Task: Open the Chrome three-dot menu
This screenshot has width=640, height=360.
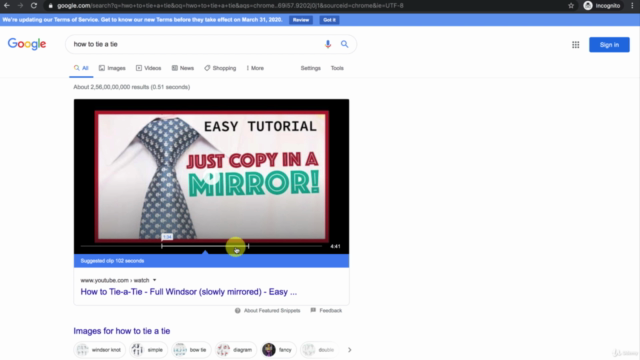Action: [632, 6]
